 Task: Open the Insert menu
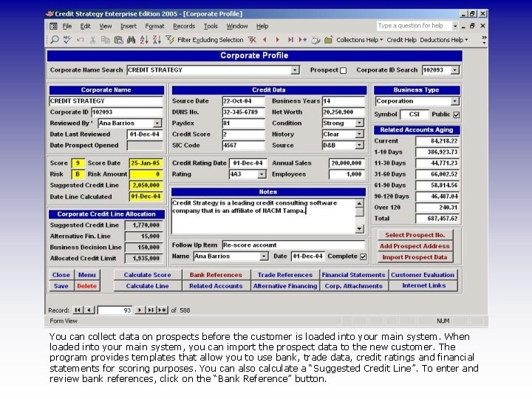click(x=129, y=26)
